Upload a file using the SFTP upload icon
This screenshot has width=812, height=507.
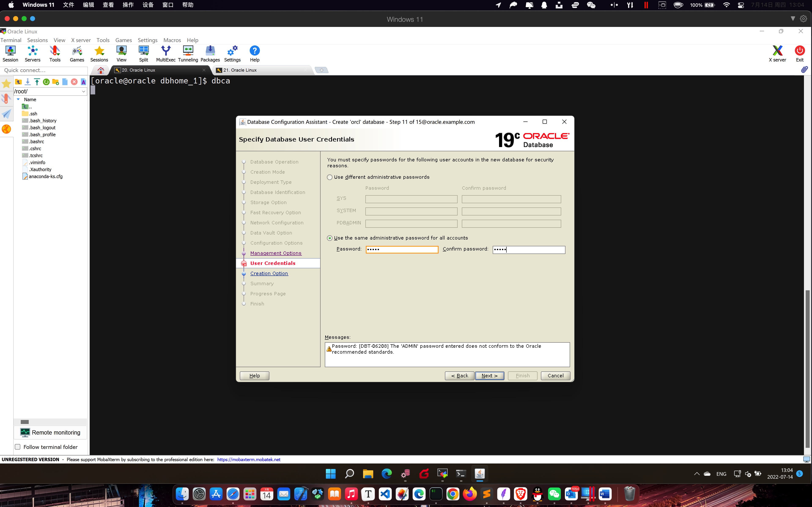point(37,82)
